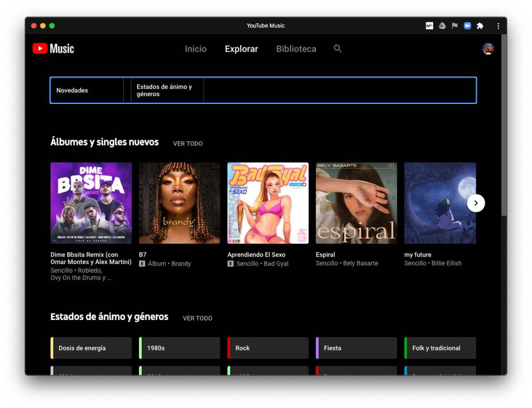532x408 pixels.
Task: Open artist Bely Basarte link
Action: pyautogui.click(x=360, y=263)
